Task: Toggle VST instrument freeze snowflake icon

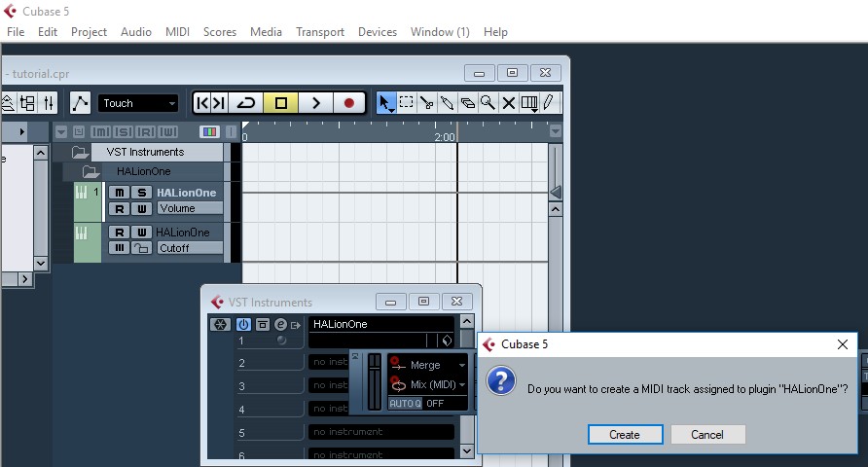Action: coord(220,325)
